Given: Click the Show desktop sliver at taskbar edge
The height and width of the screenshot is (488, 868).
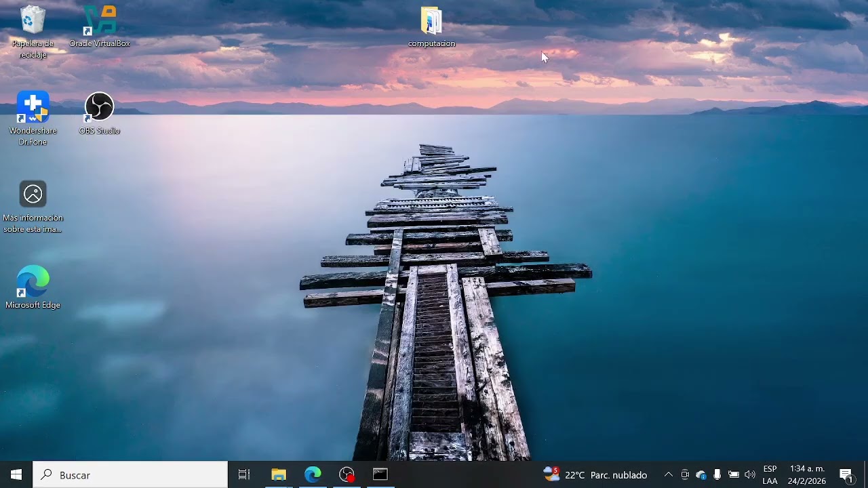Looking at the screenshot, I should tap(866, 474).
